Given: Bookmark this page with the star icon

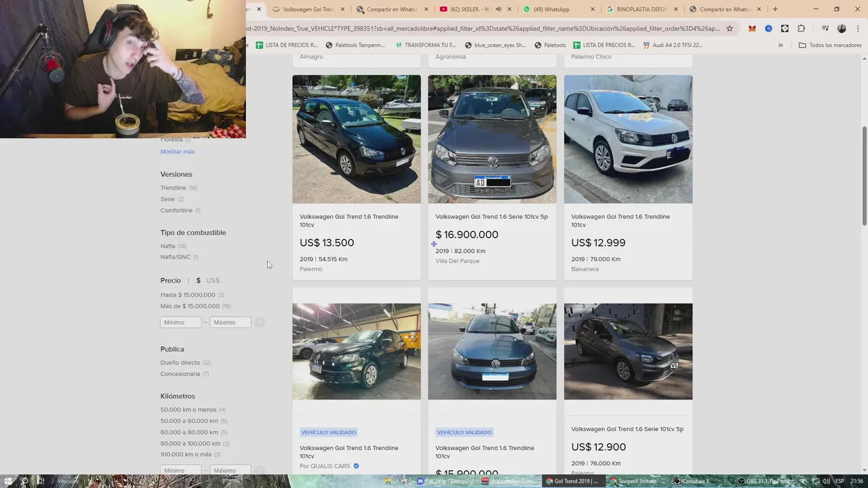Looking at the screenshot, I should (729, 28).
